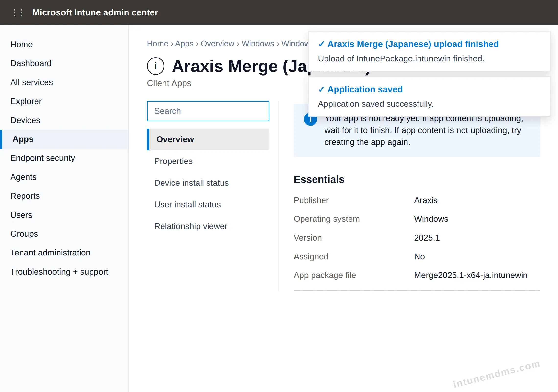Open the app launcher grid icon
Image resolution: width=558 pixels, height=392 pixels.
pos(18,12)
